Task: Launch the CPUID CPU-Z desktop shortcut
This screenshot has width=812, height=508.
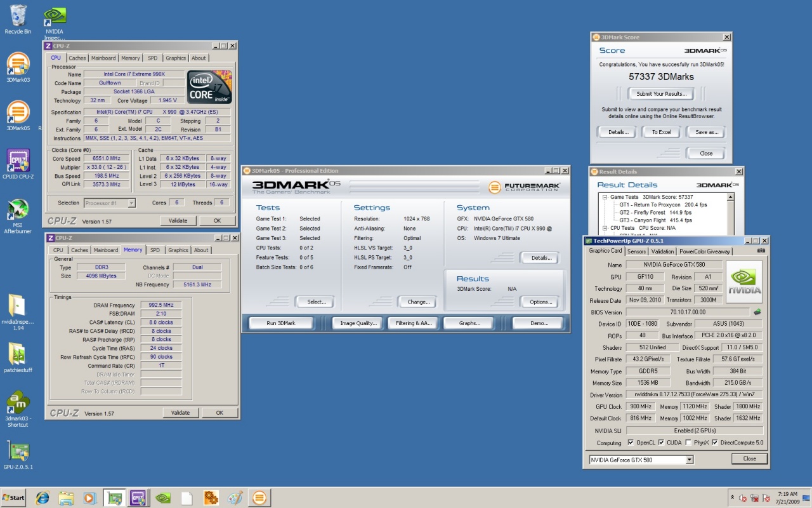Action: (18, 161)
